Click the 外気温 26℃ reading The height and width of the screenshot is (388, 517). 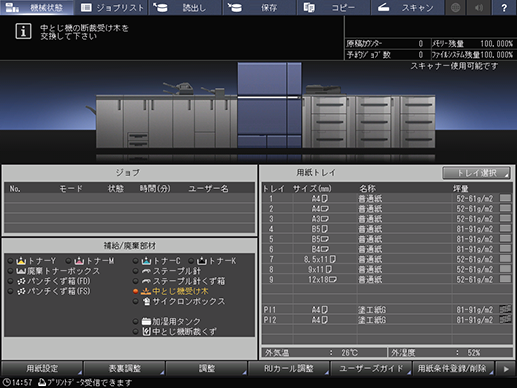point(324,352)
